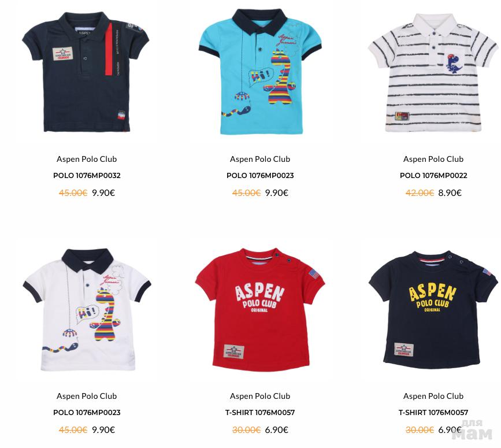Open the navy t-shirt with yellow Aspen print
501x448 pixels.
point(433,310)
